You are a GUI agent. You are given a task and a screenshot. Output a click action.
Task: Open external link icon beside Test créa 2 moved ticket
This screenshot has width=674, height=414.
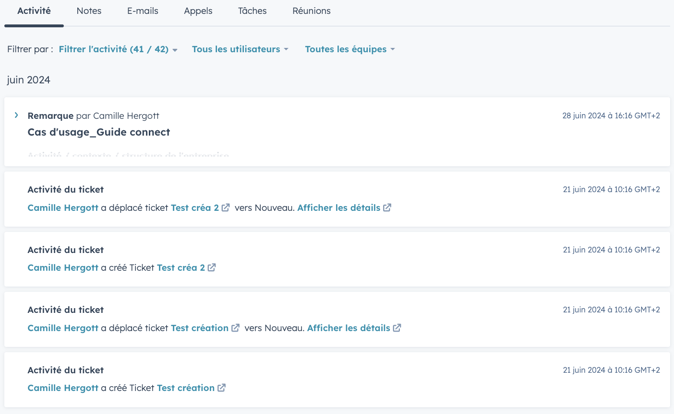click(x=226, y=208)
